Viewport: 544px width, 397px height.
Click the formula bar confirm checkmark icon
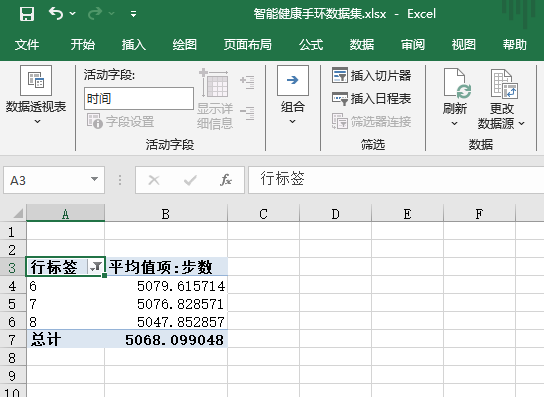(190, 180)
